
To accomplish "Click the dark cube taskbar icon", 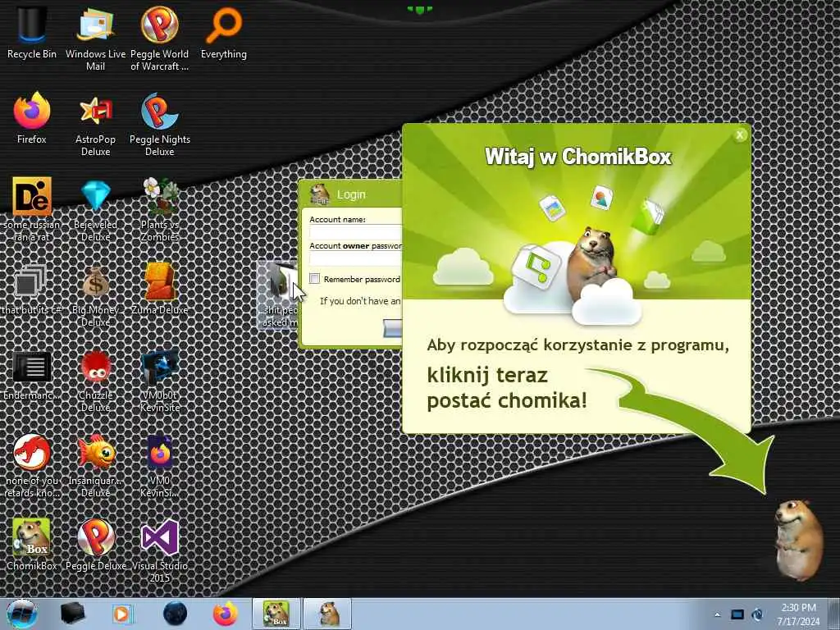I will tap(73, 614).
